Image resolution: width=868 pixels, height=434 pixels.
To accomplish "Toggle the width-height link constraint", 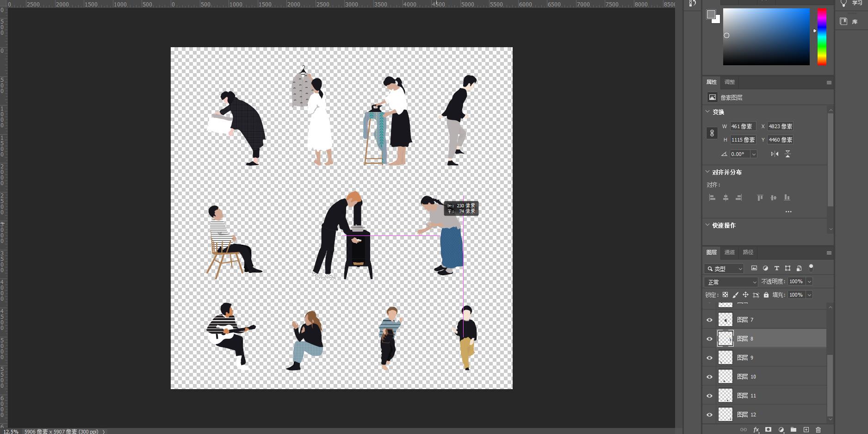I will tap(712, 133).
